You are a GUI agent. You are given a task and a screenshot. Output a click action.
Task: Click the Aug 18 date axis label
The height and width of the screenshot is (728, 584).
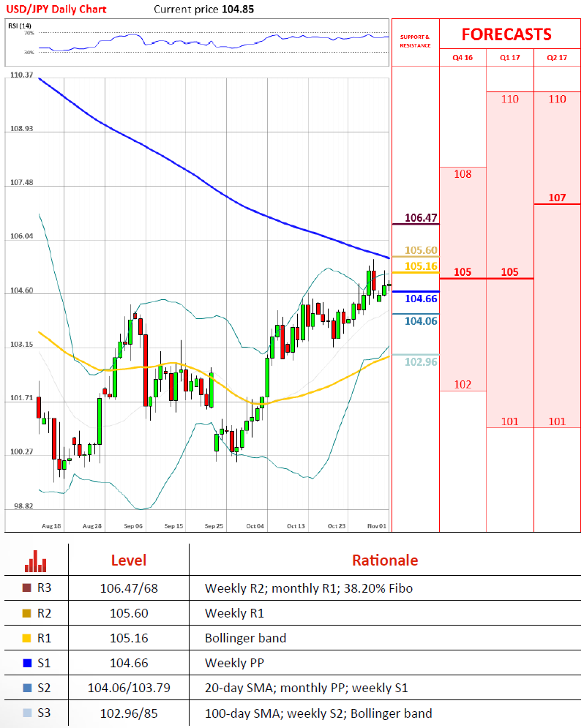click(51, 526)
